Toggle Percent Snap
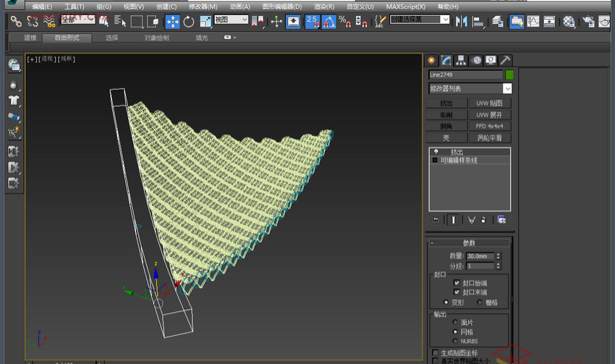 click(x=344, y=21)
